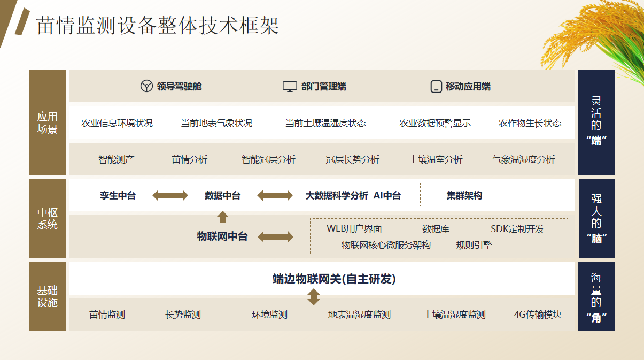The height and width of the screenshot is (360, 644).
Task: Select the 中枢系统 side label
Action: (48, 218)
